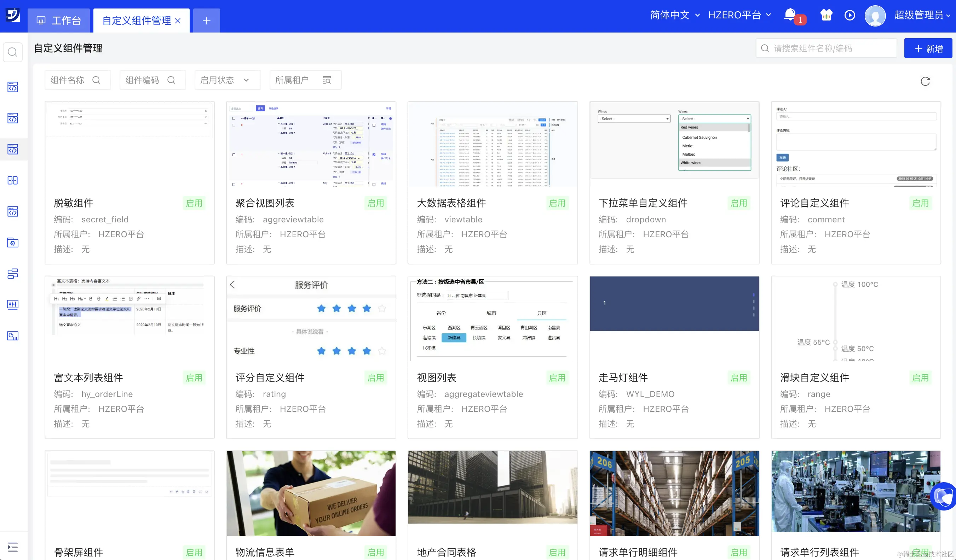
Task: Expand sidebar with bottom menu icon
Action: tap(12, 547)
